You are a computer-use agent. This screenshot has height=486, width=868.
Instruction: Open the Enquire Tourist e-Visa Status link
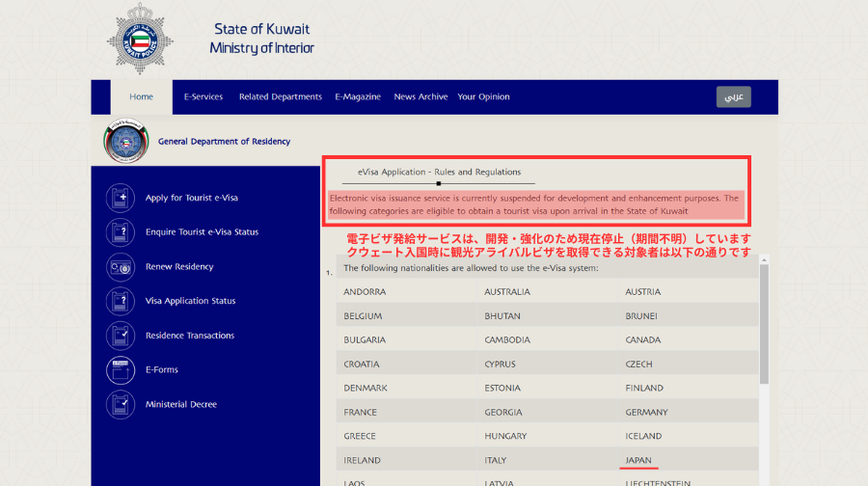(x=203, y=232)
